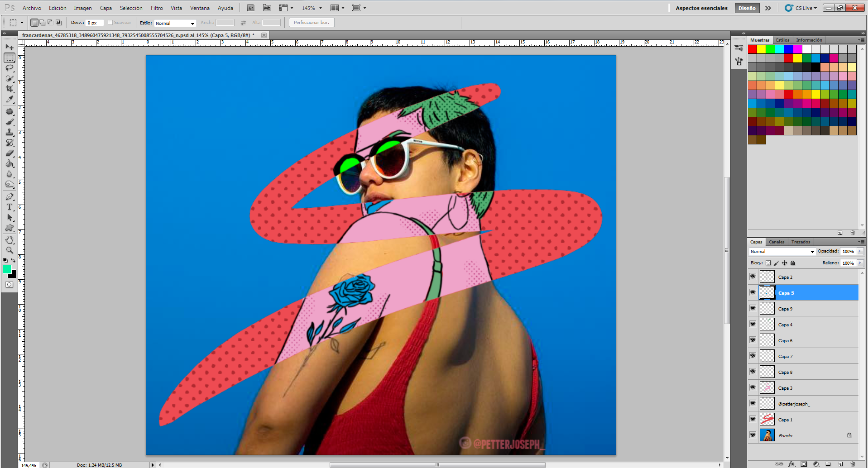The image size is (868, 468).
Task: Hide the Fondo layer visibility
Action: (x=753, y=435)
